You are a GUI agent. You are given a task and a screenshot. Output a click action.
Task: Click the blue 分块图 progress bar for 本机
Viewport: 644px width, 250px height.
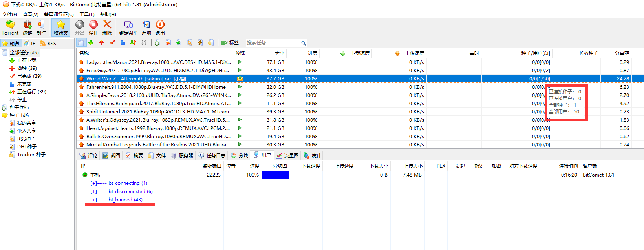(x=275, y=175)
